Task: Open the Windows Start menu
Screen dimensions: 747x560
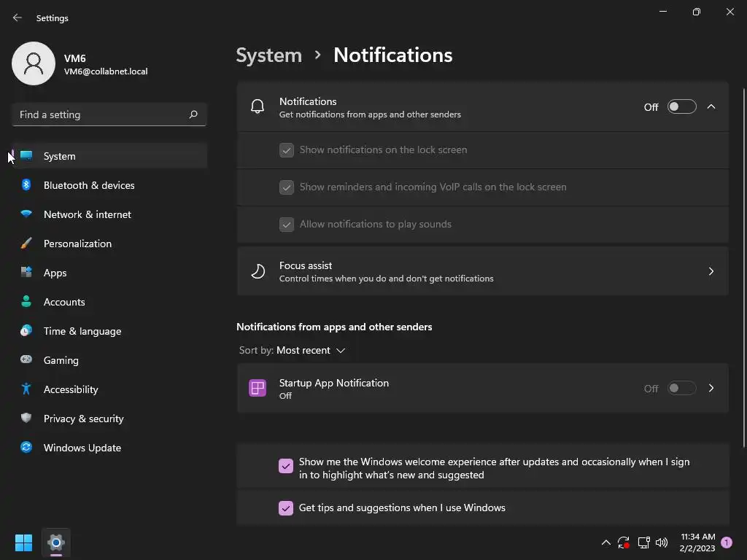Action: (x=23, y=542)
